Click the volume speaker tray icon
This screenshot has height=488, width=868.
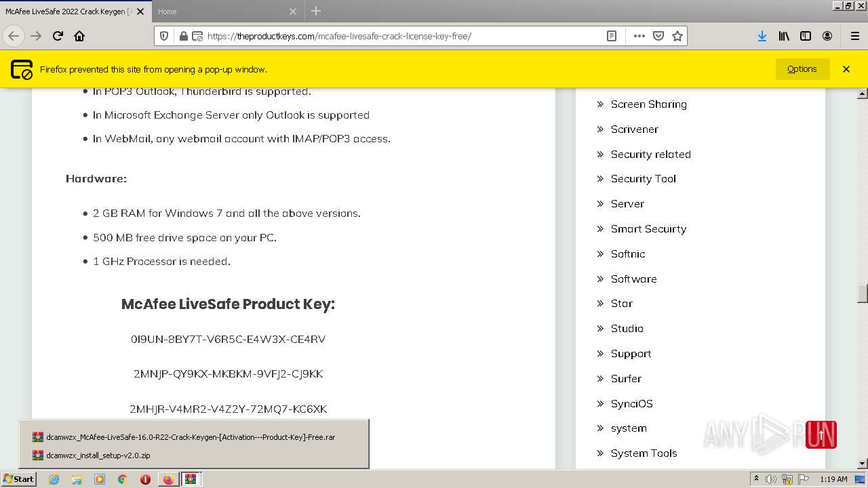(x=771, y=479)
